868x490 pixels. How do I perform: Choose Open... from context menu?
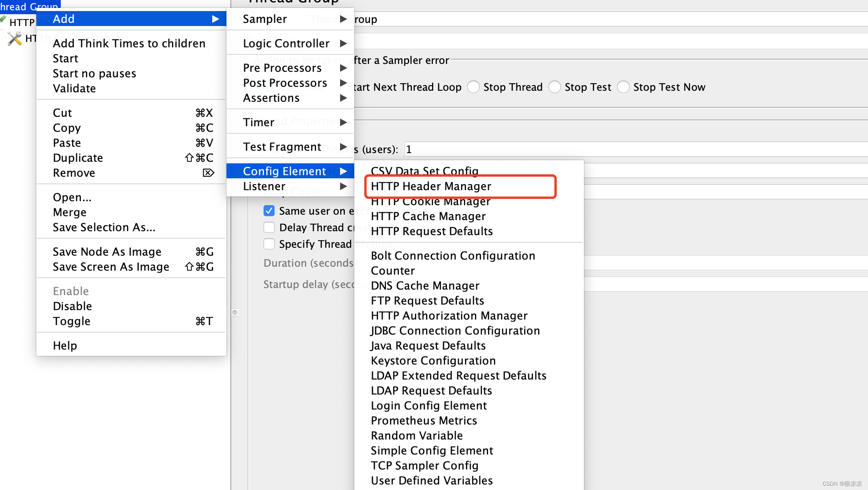131,197
